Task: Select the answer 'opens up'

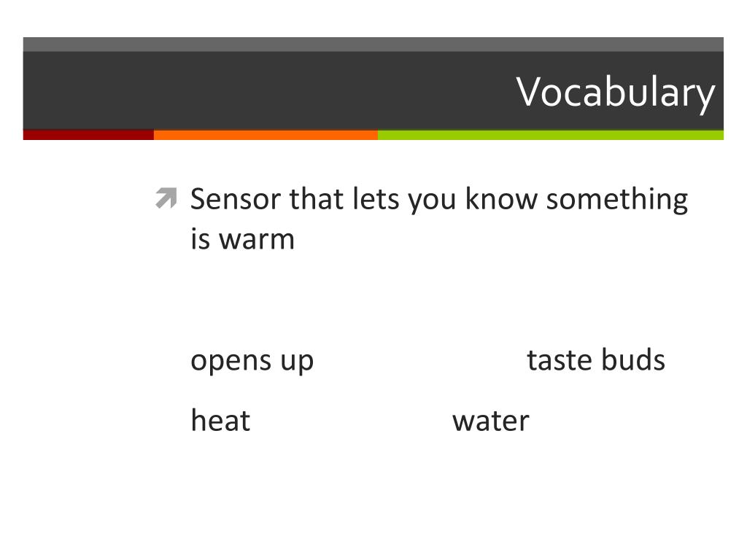Action: 252,362
